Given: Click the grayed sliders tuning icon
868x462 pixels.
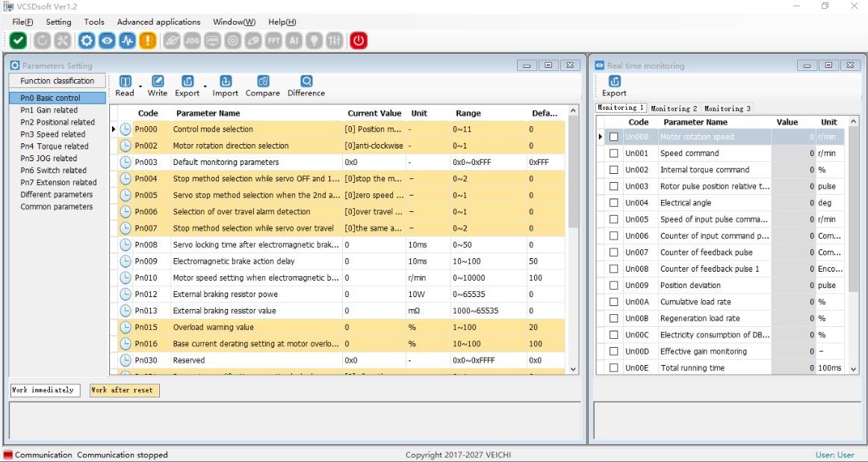Looking at the screenshot, I should coord(335,40).
